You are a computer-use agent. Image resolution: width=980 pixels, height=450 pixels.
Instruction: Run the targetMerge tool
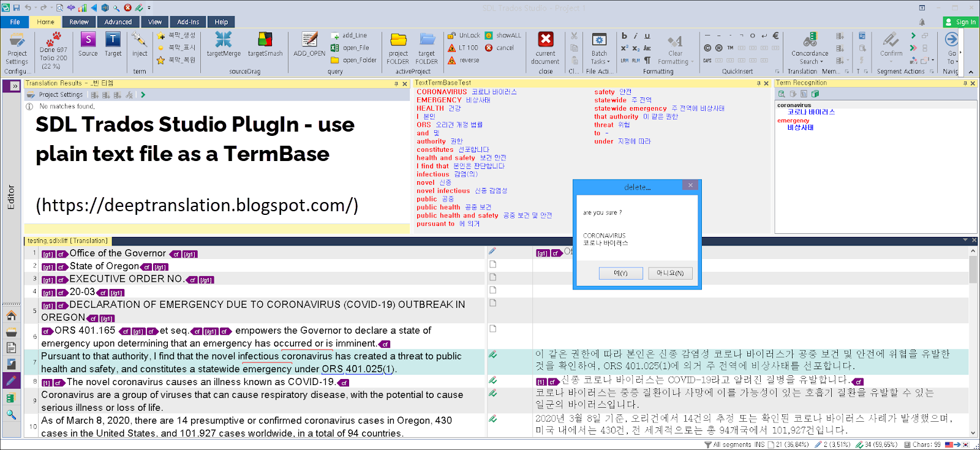(224, 45)
